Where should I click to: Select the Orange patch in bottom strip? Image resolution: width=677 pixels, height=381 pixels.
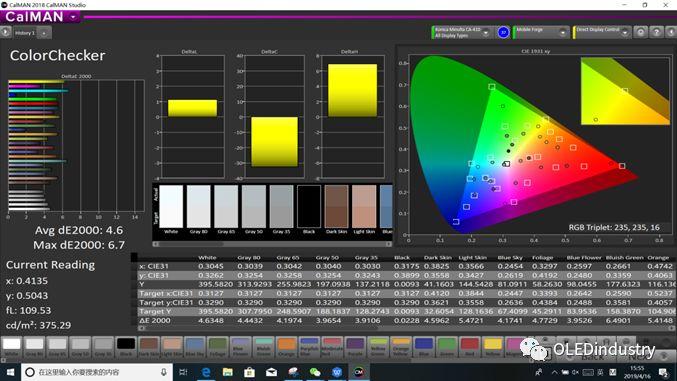click(286, 347)
